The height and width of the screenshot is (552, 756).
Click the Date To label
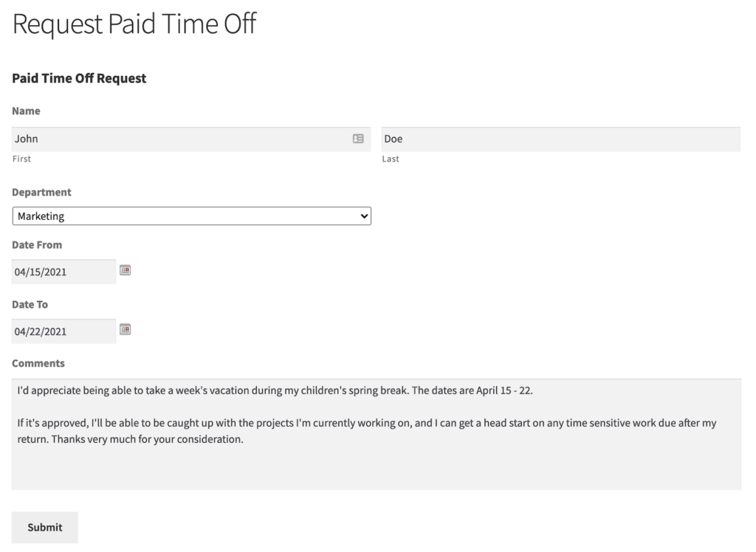(x=30, y=304)
